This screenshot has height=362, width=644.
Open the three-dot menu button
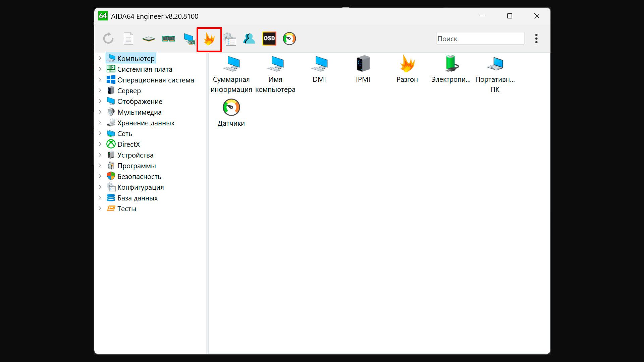536,39
